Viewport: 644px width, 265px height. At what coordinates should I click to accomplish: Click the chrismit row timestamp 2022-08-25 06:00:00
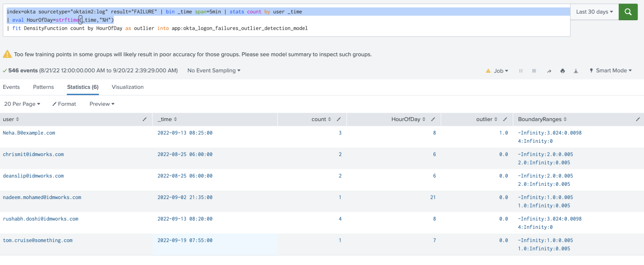coord(185,154)
